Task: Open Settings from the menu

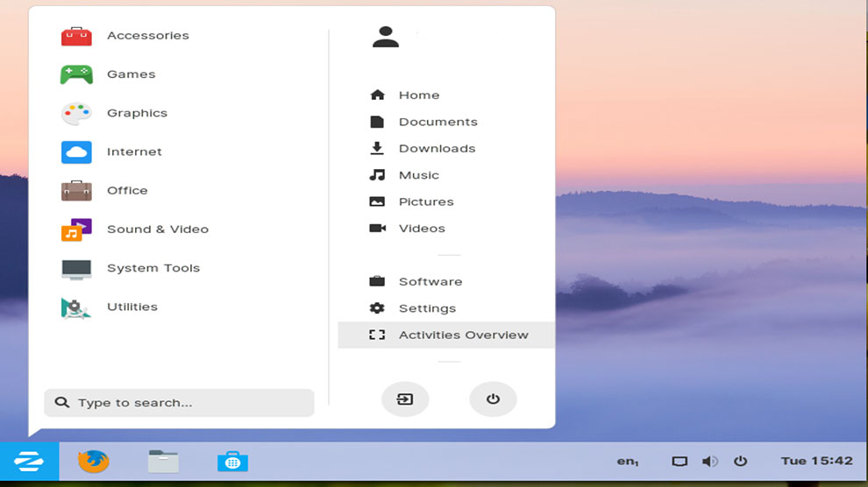Action: click(x=427, y=308)
